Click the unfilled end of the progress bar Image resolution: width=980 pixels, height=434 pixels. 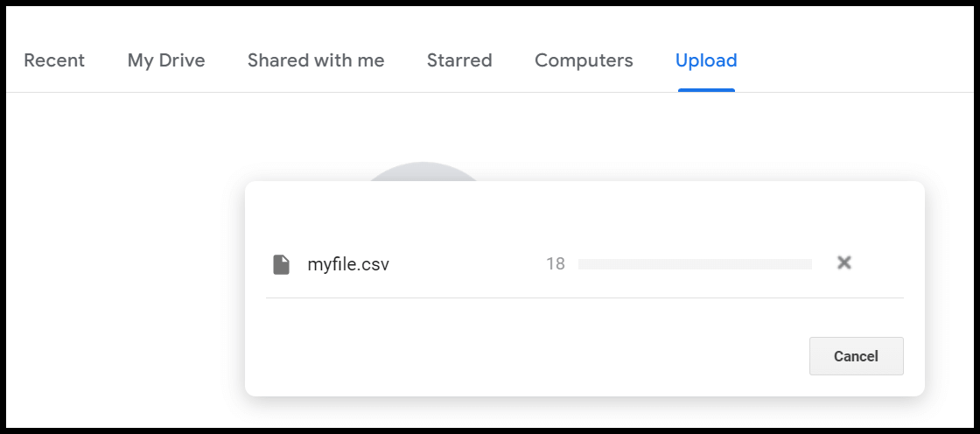point(781,264)
